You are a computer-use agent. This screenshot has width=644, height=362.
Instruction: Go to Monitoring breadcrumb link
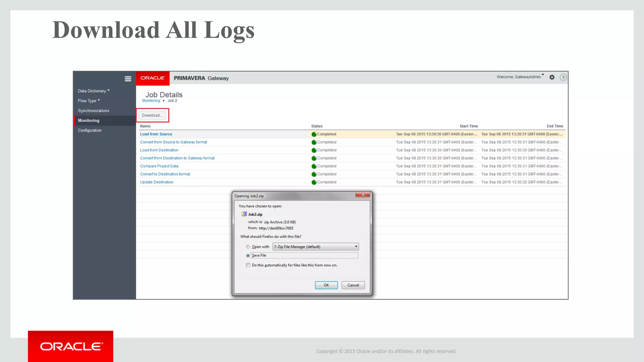coord(151,101)
